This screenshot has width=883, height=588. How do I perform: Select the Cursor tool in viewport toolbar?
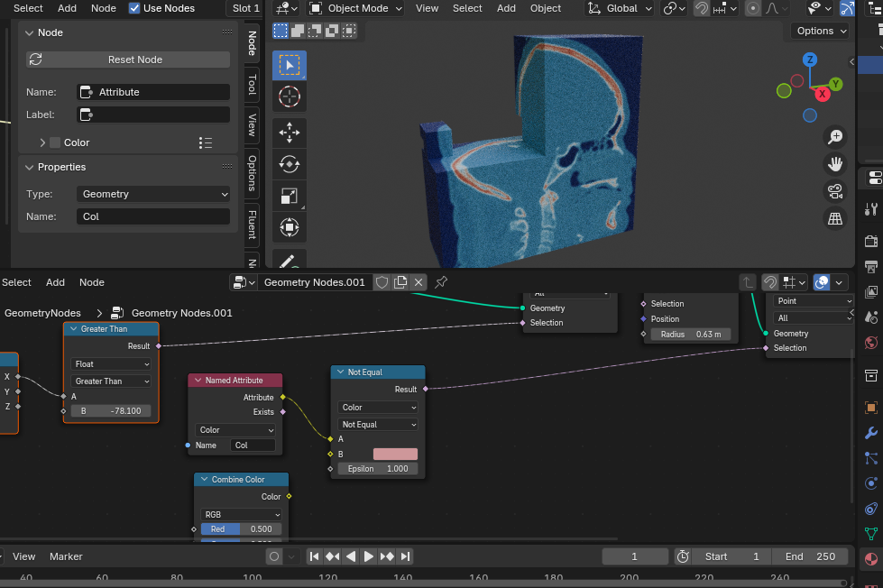coord(289,97)
